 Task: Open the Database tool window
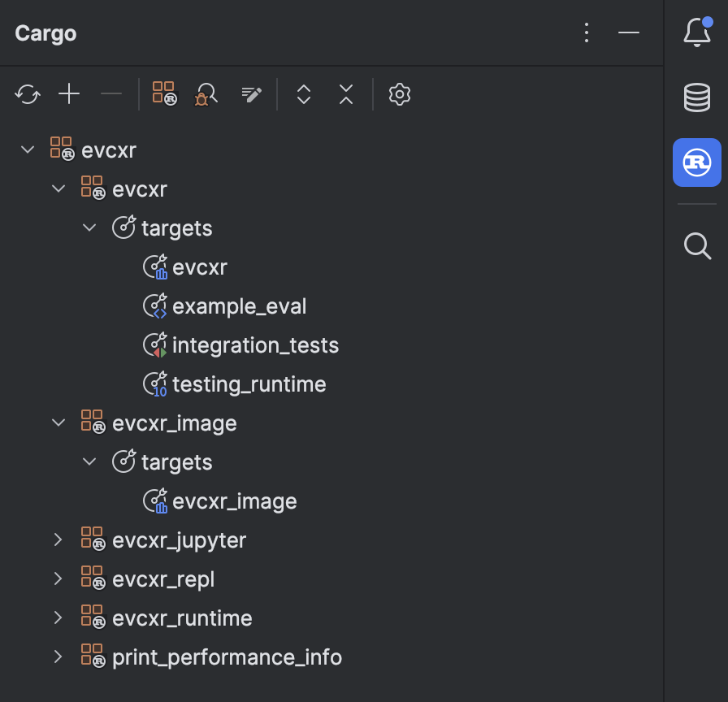696,97
